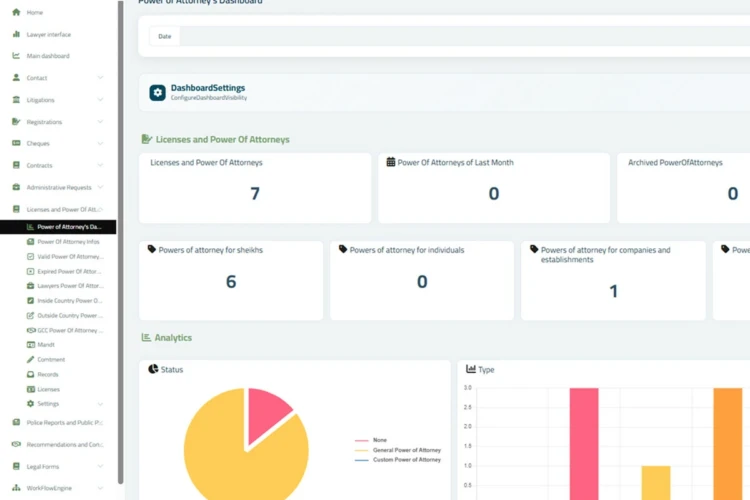Click the Lawyers Power Of Attorney icon
Image resolution: width=750 pixels, height=500 pixels.
coord(31,286)
